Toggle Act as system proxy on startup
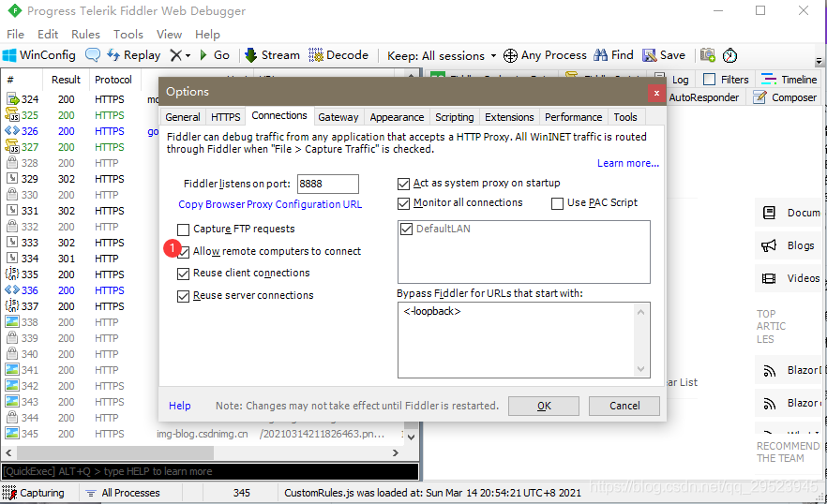The height and width of the screenshot is (504, 827). tap(403, 184)
